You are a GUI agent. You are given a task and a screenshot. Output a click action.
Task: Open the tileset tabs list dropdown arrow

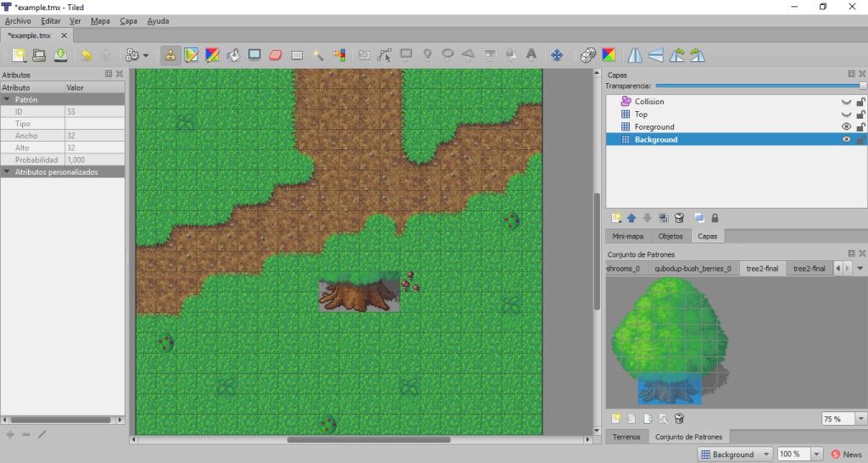pos(860,269)
